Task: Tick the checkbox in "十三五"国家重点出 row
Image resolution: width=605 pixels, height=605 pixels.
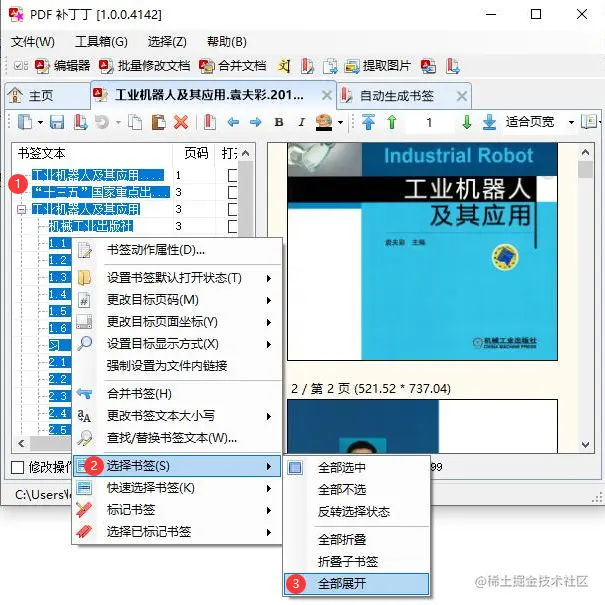Action: coord(232,192)
